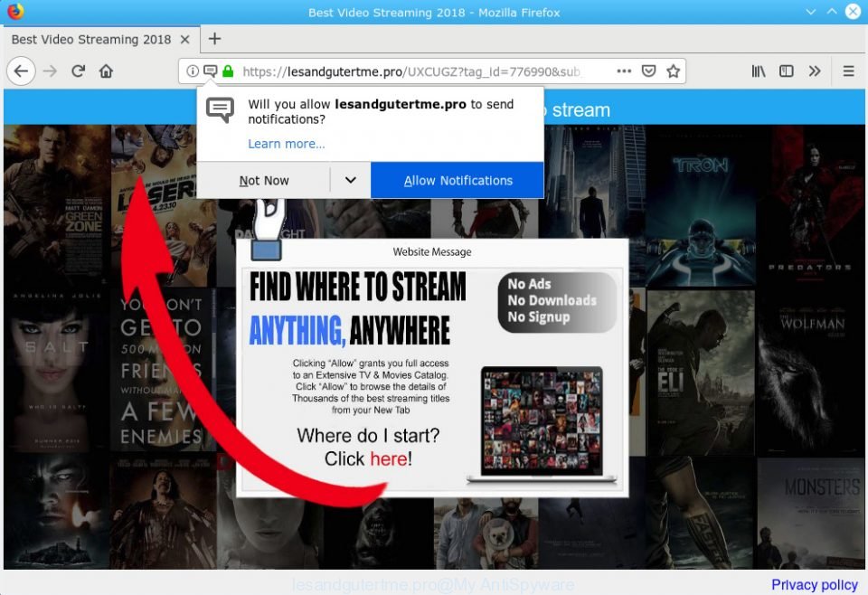Minimize the Firefox window
868x595 pixels.
tap(810, 12)
